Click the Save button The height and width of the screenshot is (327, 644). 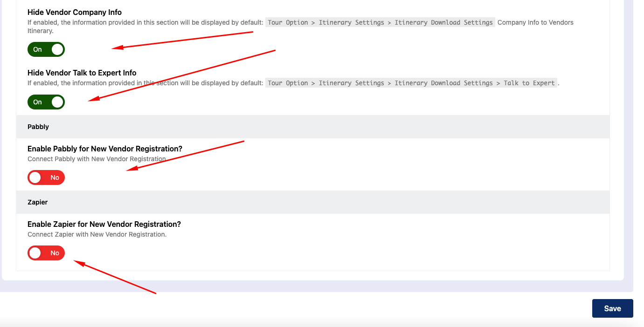click(612, 308)
